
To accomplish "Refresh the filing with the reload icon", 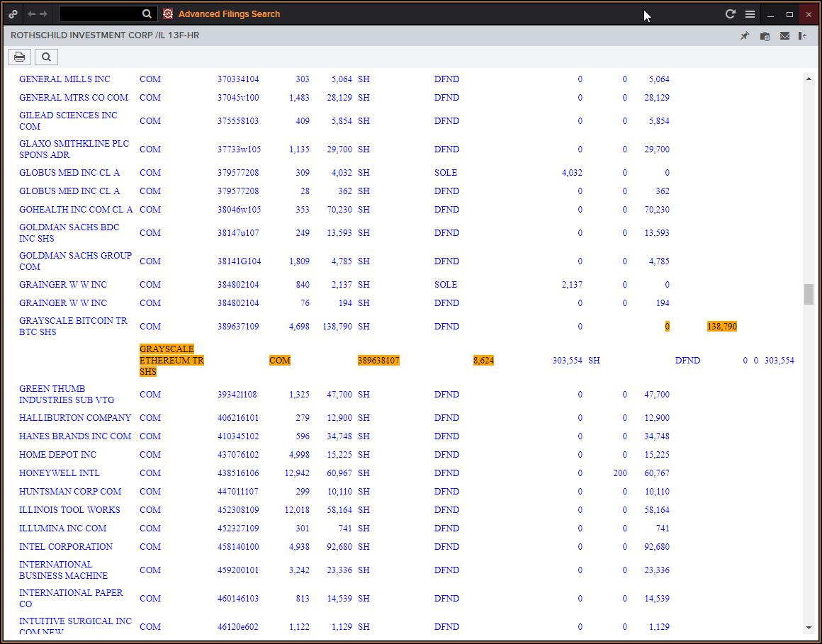I will click(x=731, y=14).
